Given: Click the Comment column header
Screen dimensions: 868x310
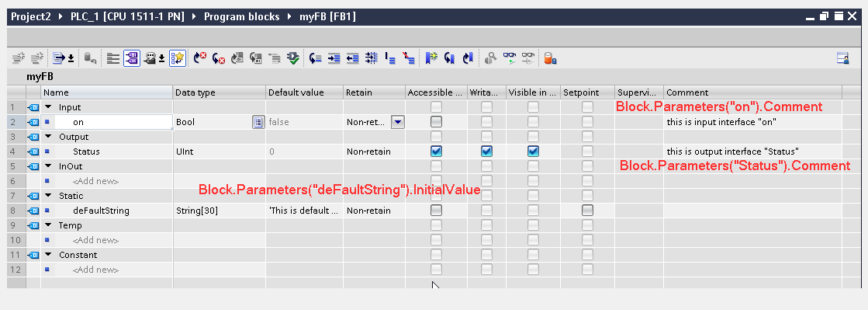Looking at the screenshot, I should click(753, 92).
